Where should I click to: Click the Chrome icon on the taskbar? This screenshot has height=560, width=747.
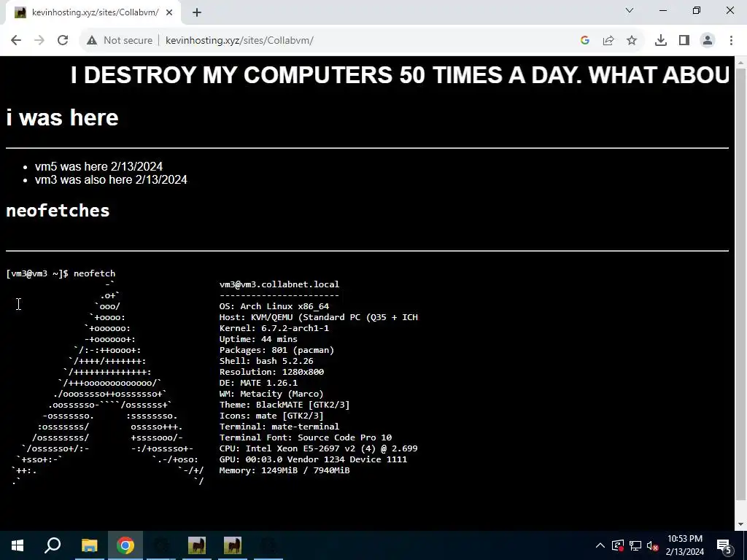[125, 545]
